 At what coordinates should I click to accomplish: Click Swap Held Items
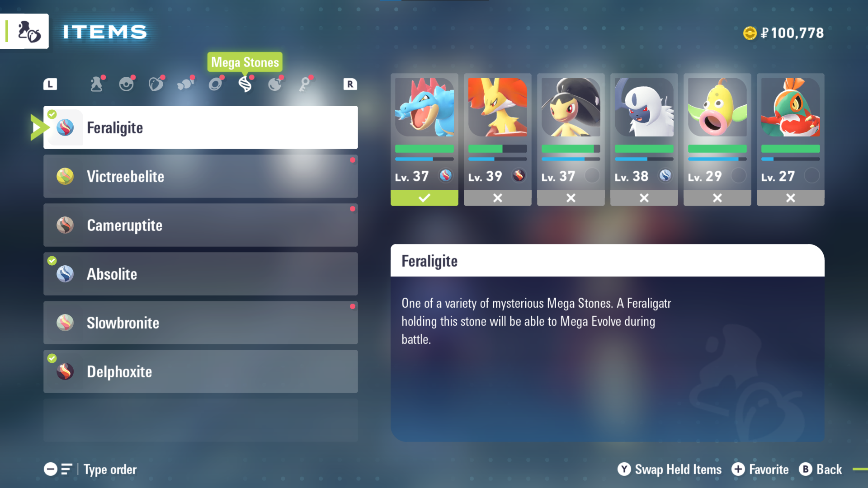[x=670, y=469]
